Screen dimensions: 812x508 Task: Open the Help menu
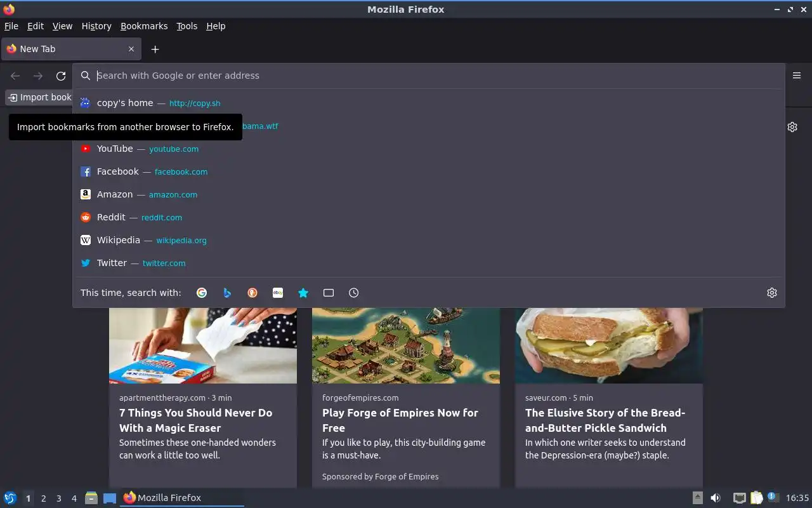(x=216, y=26)
